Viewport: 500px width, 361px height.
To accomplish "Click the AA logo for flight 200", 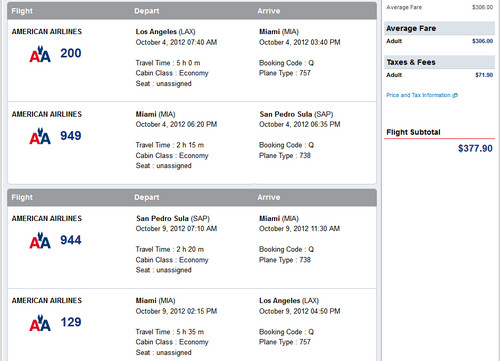I will 40,54.
